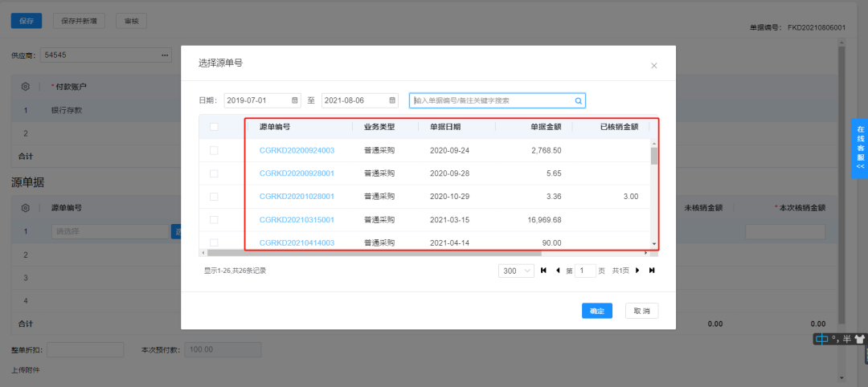This screenshot has height=387, width=868.
Task: Click the 本次预付款 field 100.00
Action: (x=223, y=350)
